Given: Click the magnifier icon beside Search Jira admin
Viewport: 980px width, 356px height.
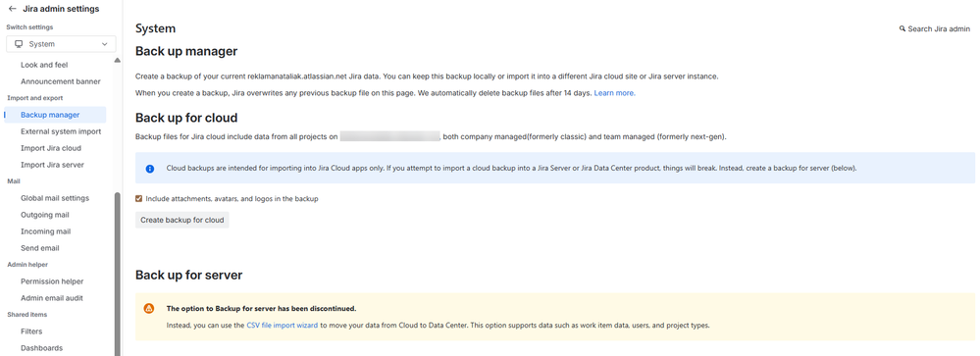Looking at the screenshot, I should click(902, 28).
